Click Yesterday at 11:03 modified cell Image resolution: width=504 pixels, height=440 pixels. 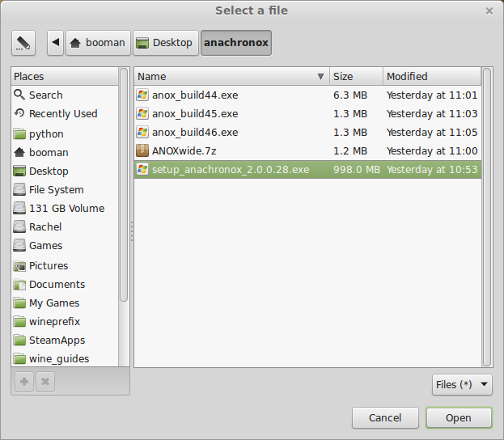click(x=432, y=114)
